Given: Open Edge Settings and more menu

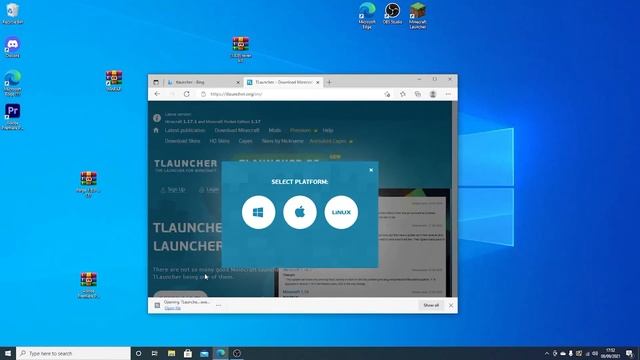Looking at the screenshot, I should point(448,94).
